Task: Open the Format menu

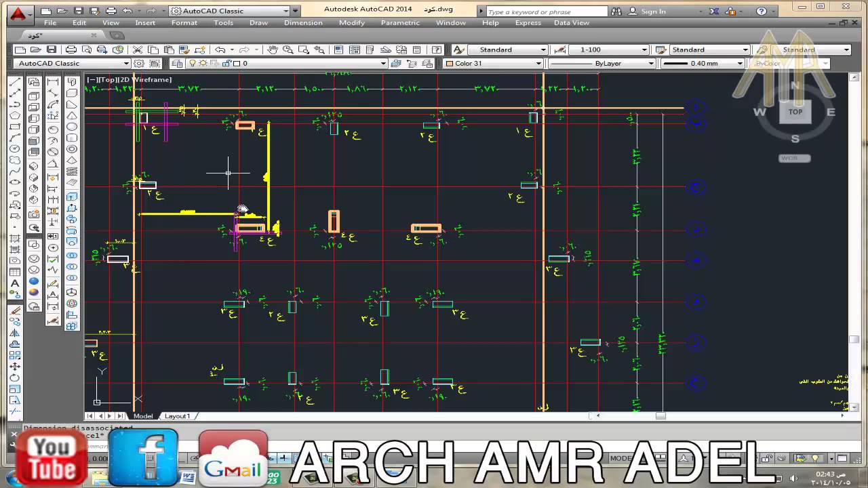Action: point(184,22)
